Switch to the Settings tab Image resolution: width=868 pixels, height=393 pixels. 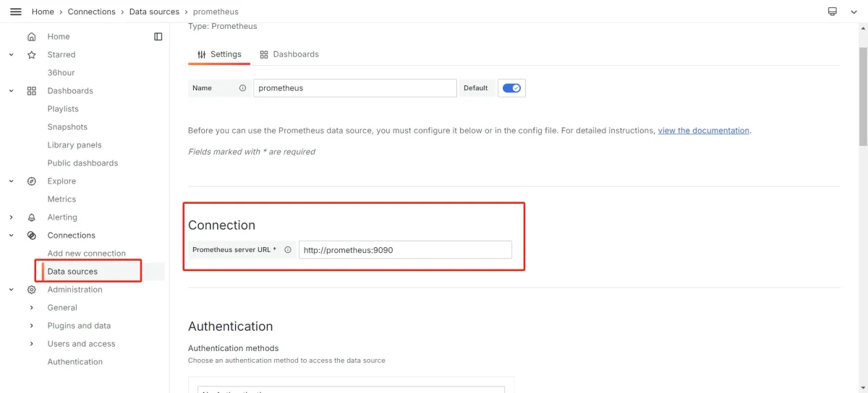tap(219, 54)
